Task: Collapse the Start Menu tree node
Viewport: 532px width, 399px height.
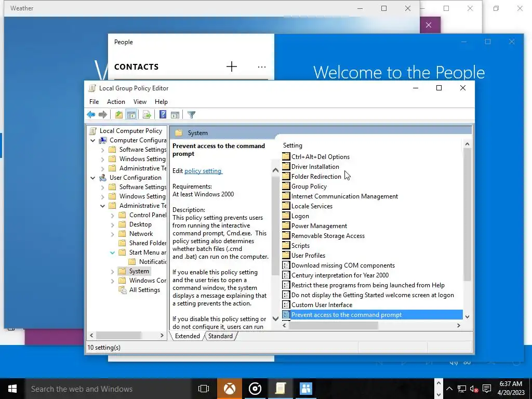Action: point(112,253)
